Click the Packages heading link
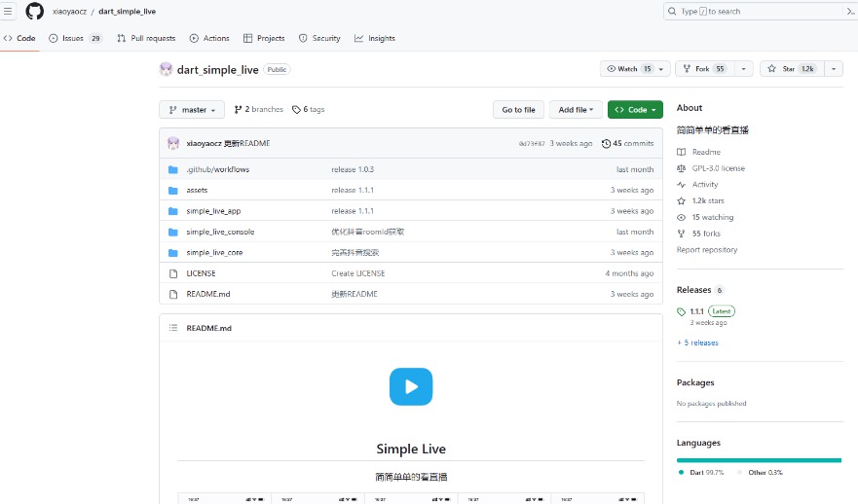The image size is (858, 504). pos(695,382)
